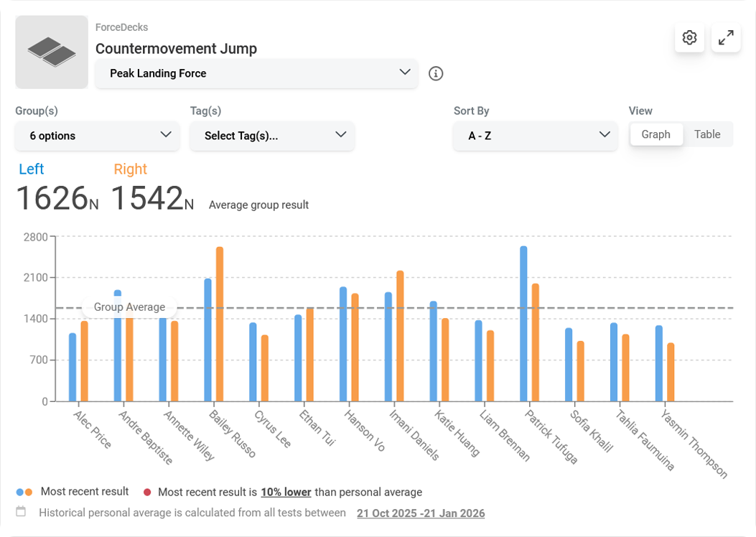Click the Left 1626N average value
This screenshot has height=537, width=756.
tap(57, 198)
